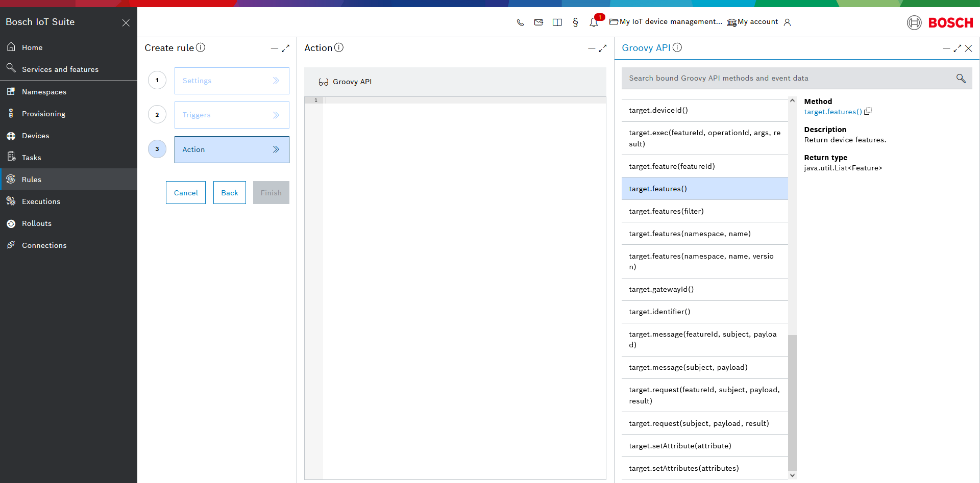Select step 1 circle
Image resolution: width=980 pixels, height=483 pixels.
click(x=157, y=80)
